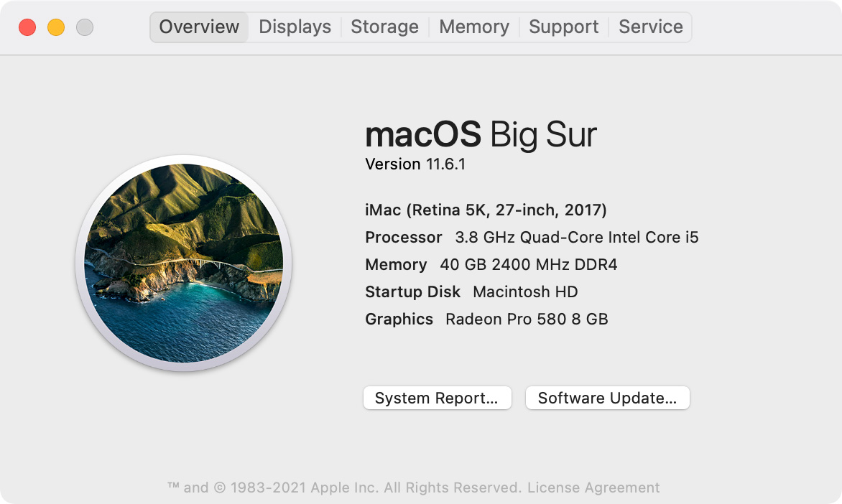Open the System Report button

pyautogui.click(x=437, y=398)
